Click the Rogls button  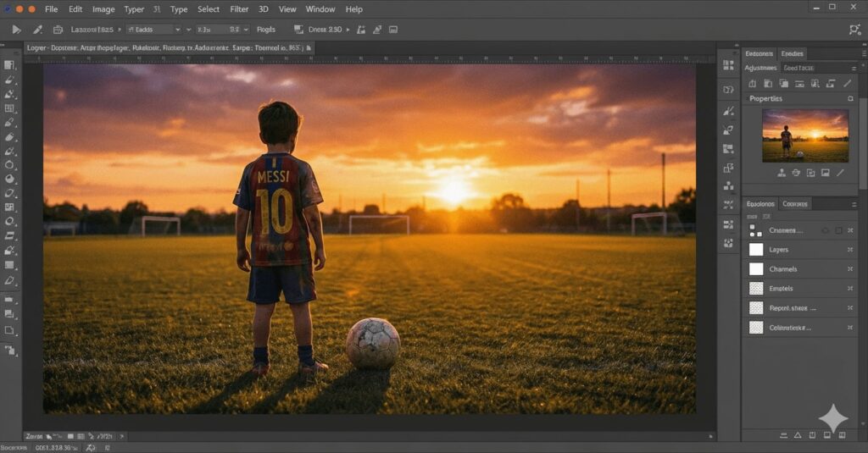(265, 30)
